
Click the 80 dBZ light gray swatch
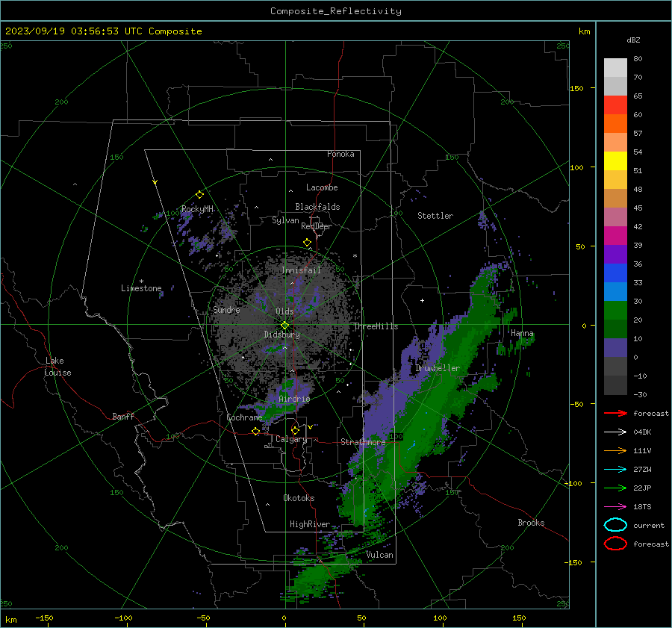coord(615,67)
